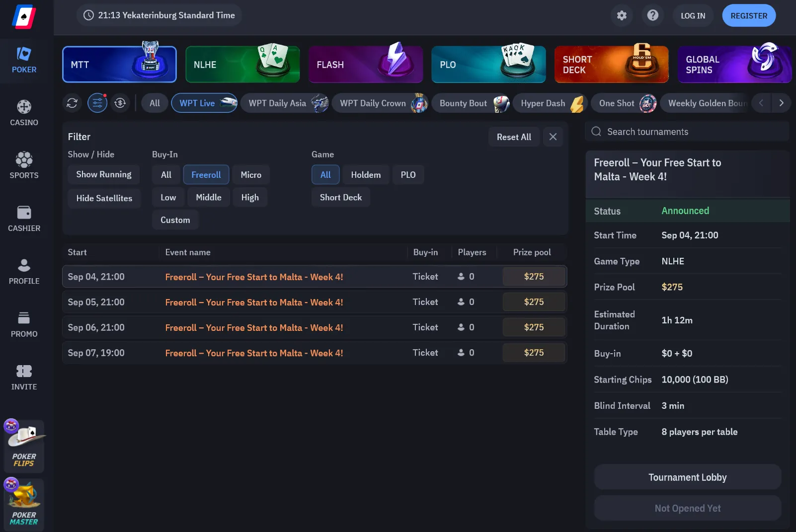Select the Sep 05, 21:00 freeroll row

(x=315, y=302)
